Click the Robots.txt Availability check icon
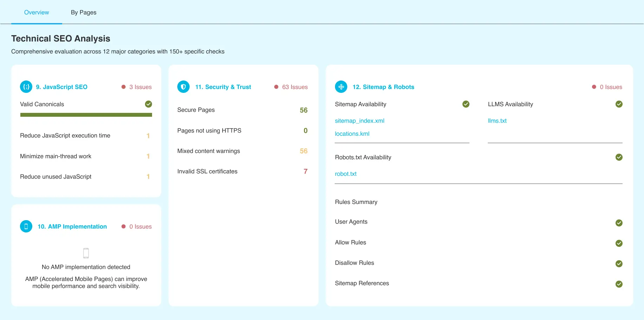644x320 pixels. [619, 157]
